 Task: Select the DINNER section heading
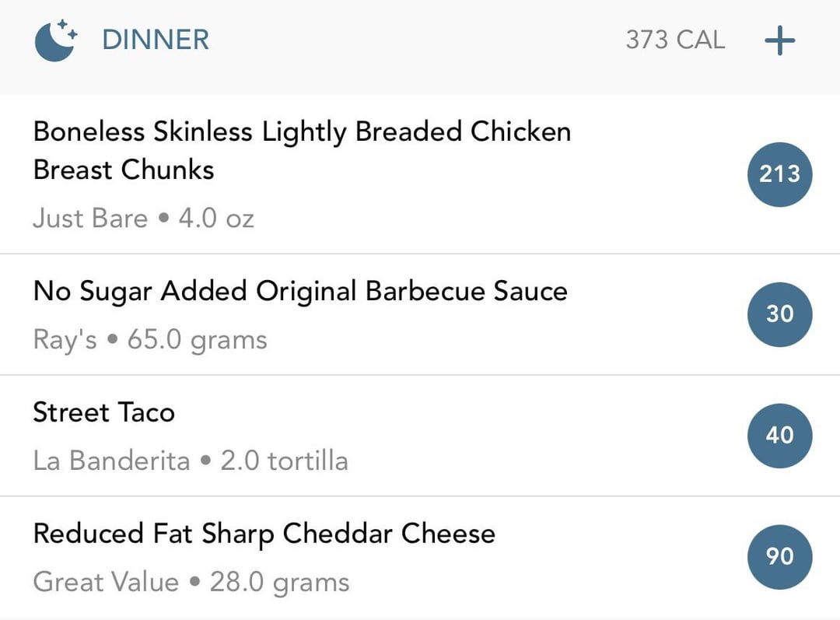(x=156, y=40)
